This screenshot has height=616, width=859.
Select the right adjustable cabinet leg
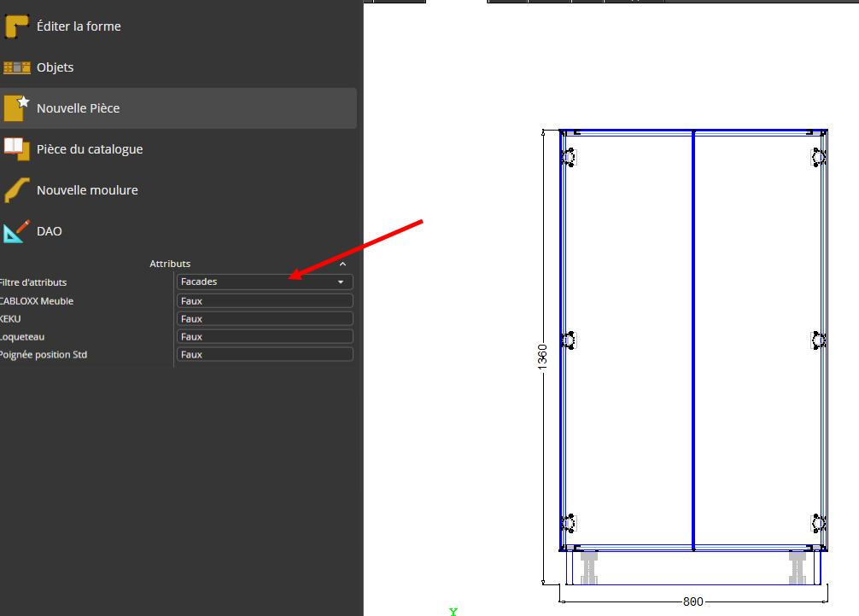[x=798, y=567]
